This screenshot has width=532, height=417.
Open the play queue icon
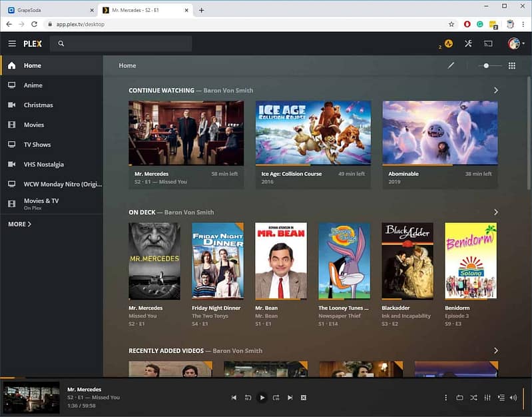(x=501, y=398)
